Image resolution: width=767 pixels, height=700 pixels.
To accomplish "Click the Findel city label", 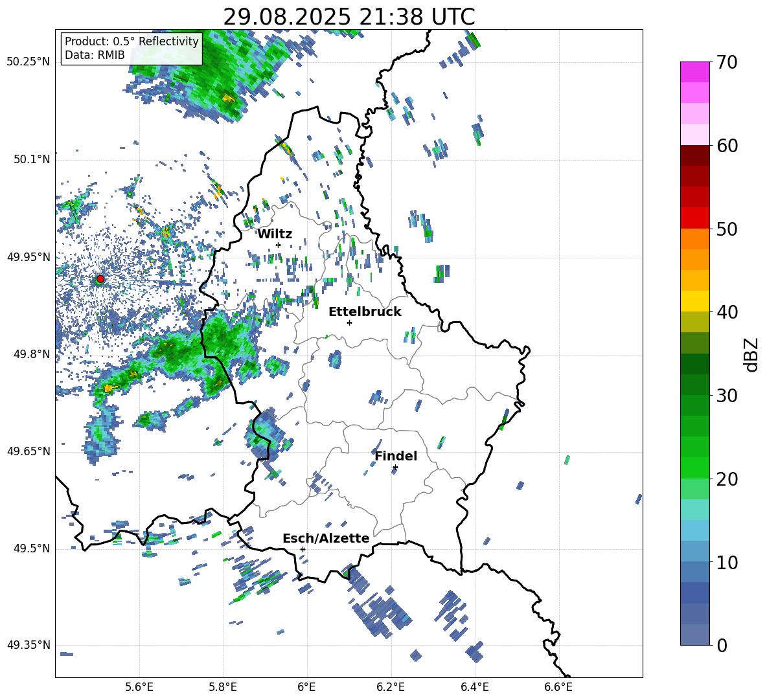I will [396, 456].
